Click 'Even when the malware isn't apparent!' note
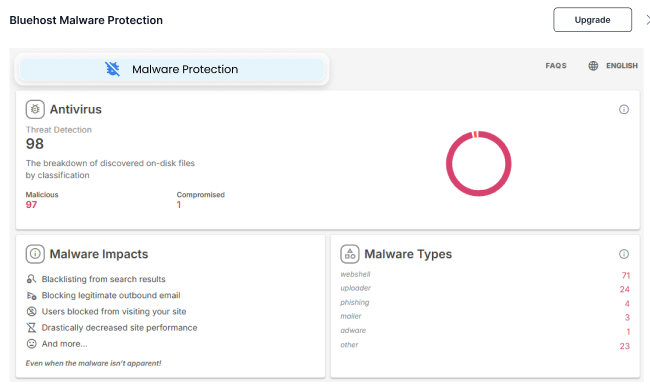This screenshot has height=391, width=650. click(x=93, y=363)
